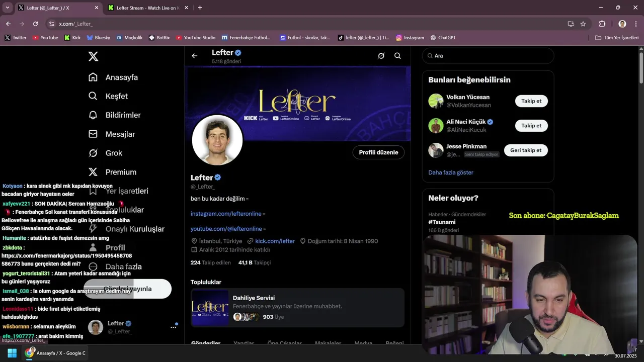644x362 pixels.
Task: Click the Ara search field
Action: (488, 56)
